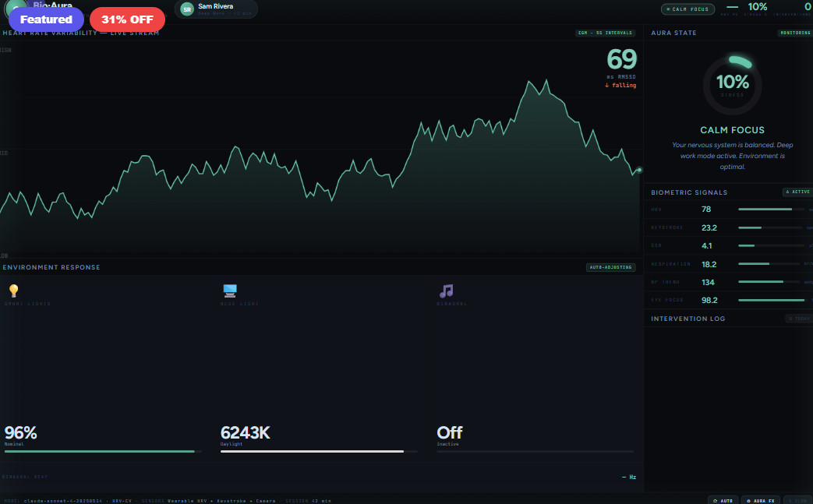The image size is (813, 504).
Task: Expand the 6 ACTIVE biometric signals badge
Action: [797, 192]
